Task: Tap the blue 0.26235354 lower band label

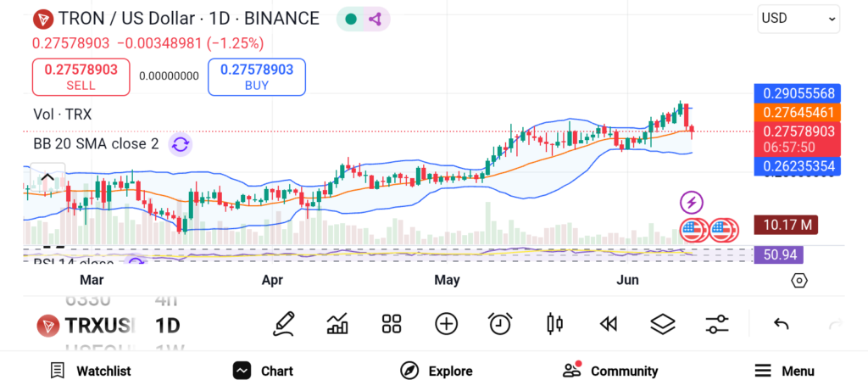Action: (x=797, y=166)
